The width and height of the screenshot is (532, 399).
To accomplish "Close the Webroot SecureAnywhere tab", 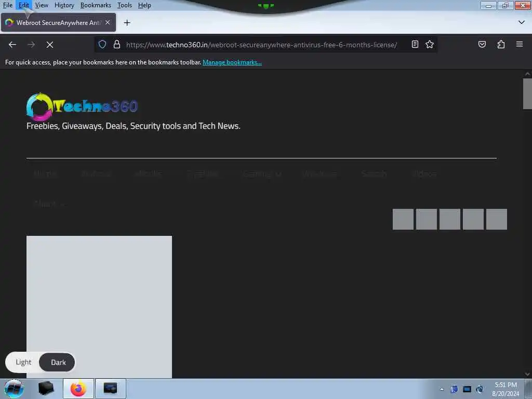I will click(108, 22).
